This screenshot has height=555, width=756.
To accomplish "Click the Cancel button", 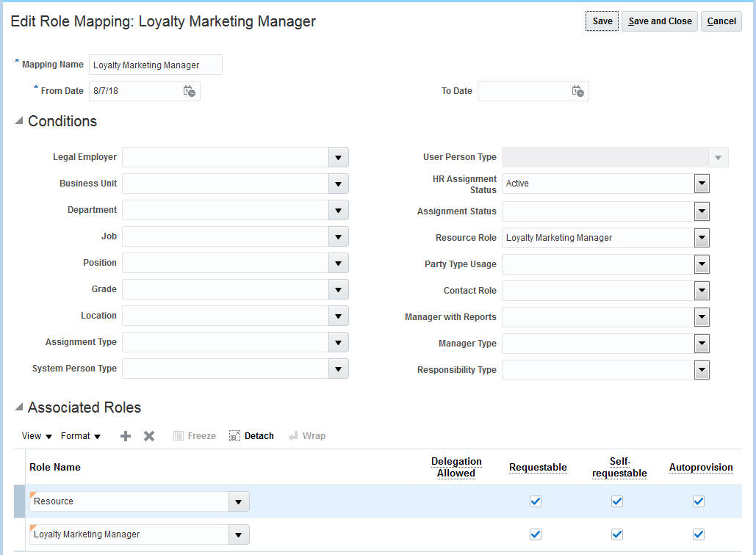I will [x=721, y=21].
